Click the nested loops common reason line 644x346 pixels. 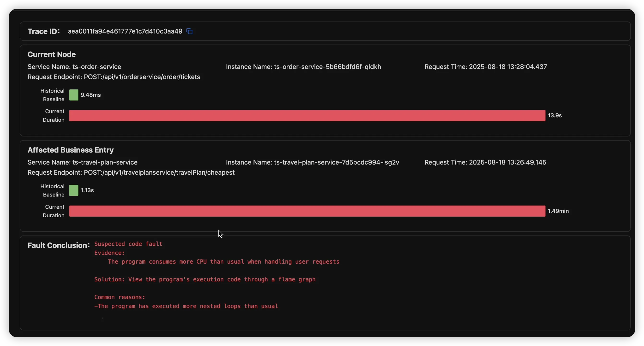point(186,306)
